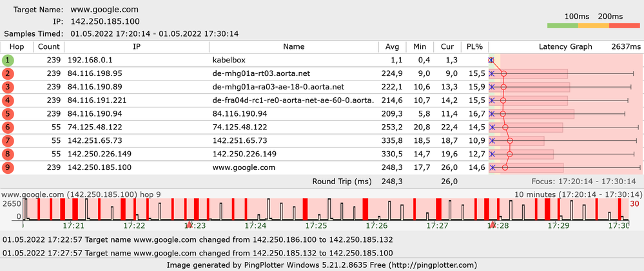
Task: Click the 17:27:57 target name change message
Action: click(197, 253)
